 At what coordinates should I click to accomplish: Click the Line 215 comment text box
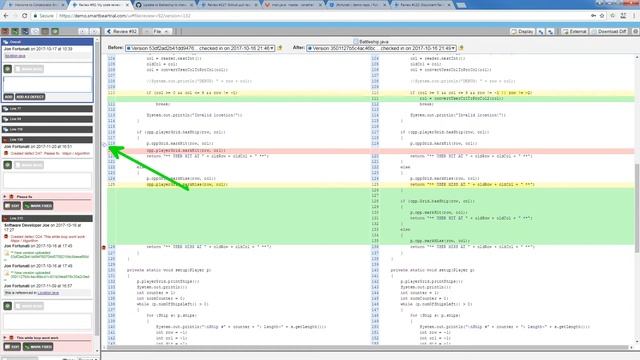(47, 321)
